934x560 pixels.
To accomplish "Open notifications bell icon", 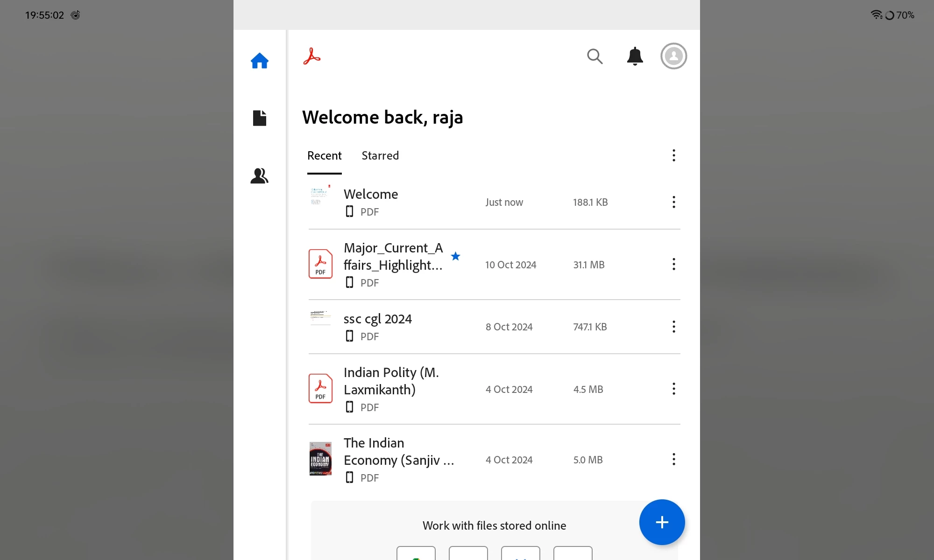I will point(635,56).
